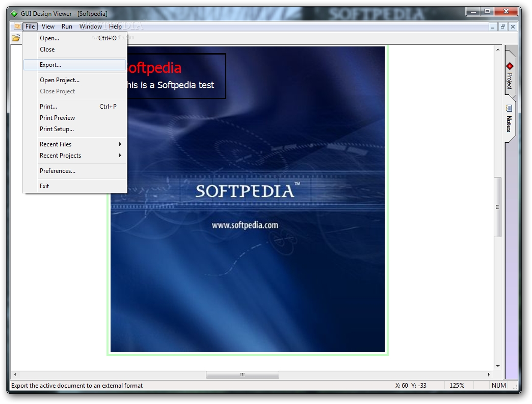This screenshot has width=532, height=404.
Task: Click the horizontal scrollbar thumb
Action: (242, 374)
